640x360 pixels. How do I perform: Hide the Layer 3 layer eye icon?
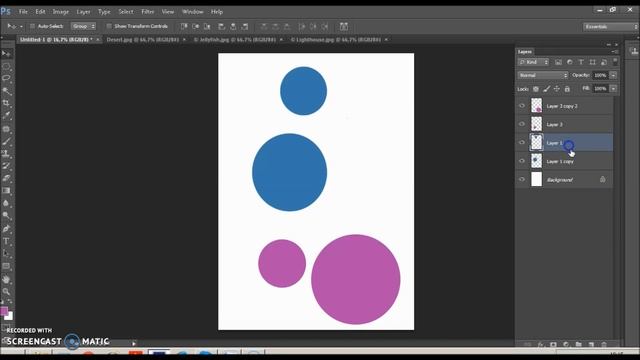[522, 124]
